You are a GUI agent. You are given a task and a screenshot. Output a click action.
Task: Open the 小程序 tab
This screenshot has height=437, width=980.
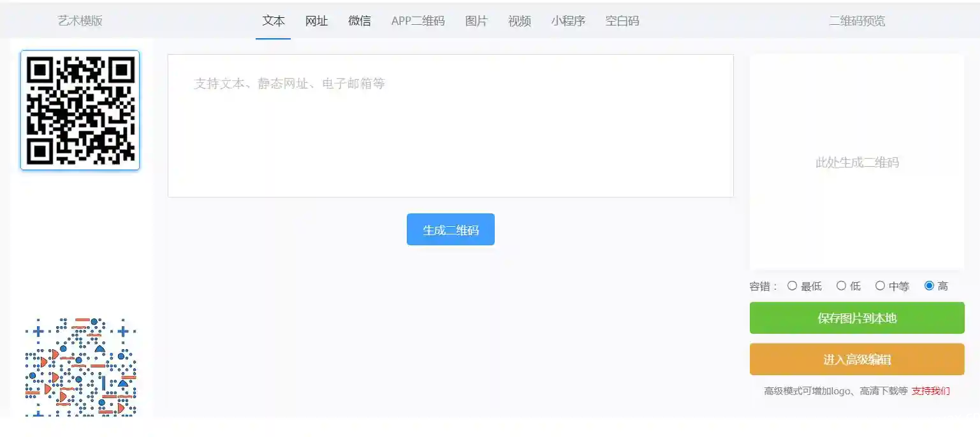tap(568, 20)
